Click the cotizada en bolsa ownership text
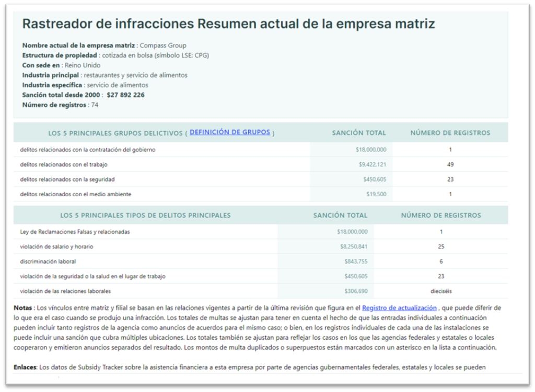 156,55
